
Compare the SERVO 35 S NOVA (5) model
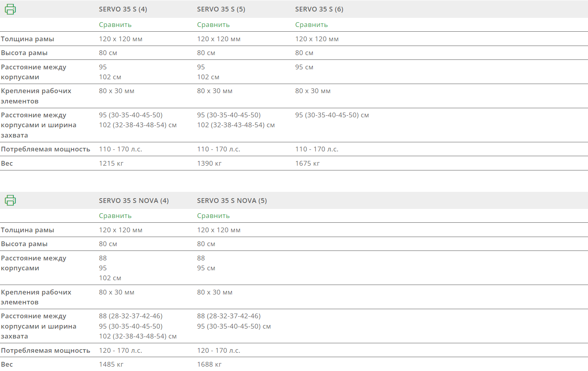[213, 216]
